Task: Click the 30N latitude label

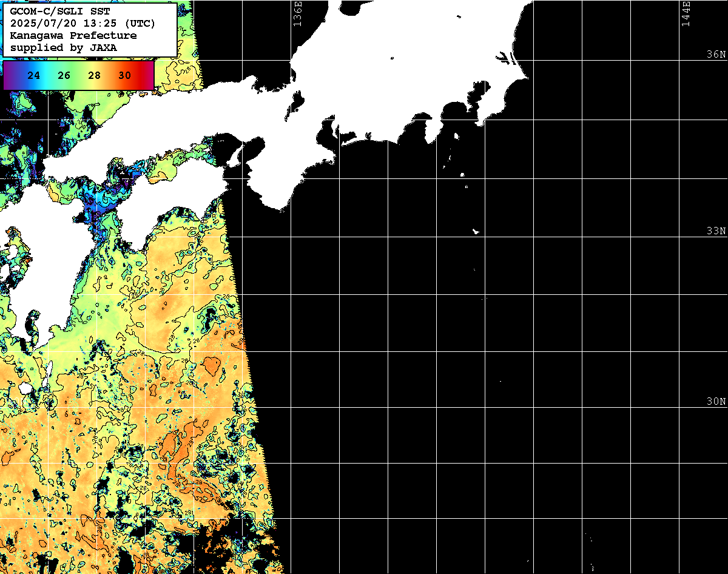Action: coord(716,401)
